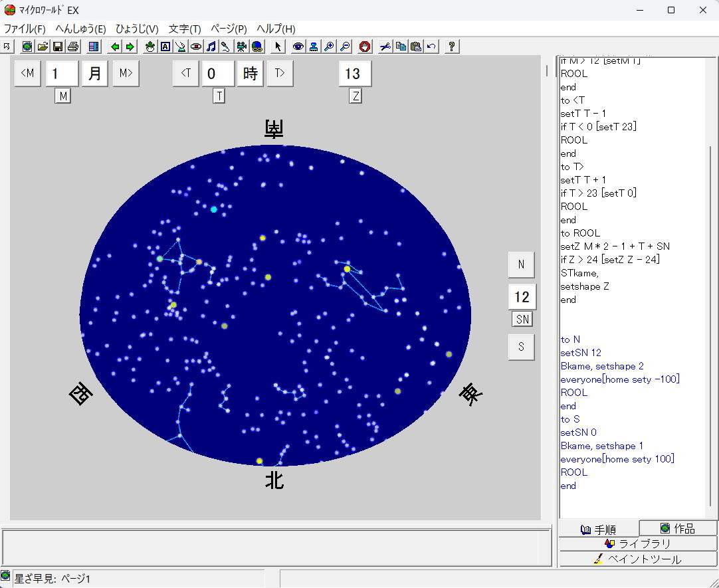The width and height of the screenshot is (719, 588).
Task: Click the S button for southern sky
Action: (522, 347)
